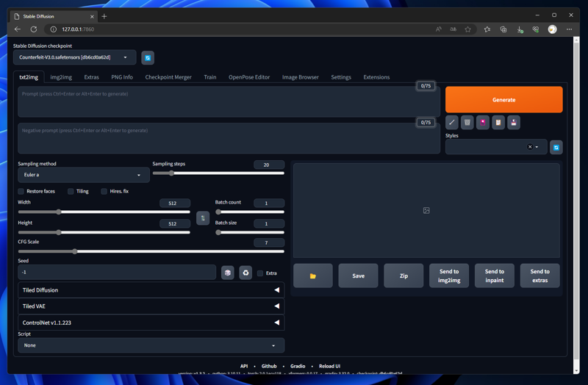Apply selected styles clipboard icon
The height and width of the screenshot is (385, 588).
pos(498,122)
